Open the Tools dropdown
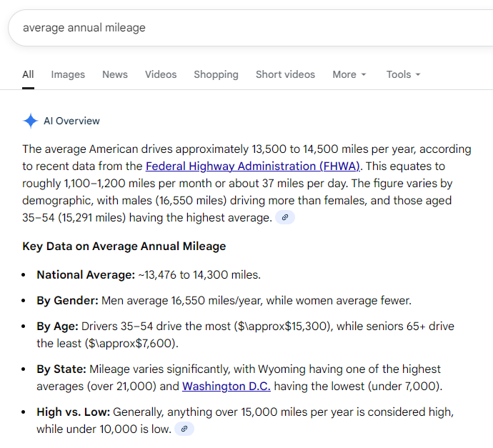The width and height of the screenshot is (493, 448). (x=403, y=74)
